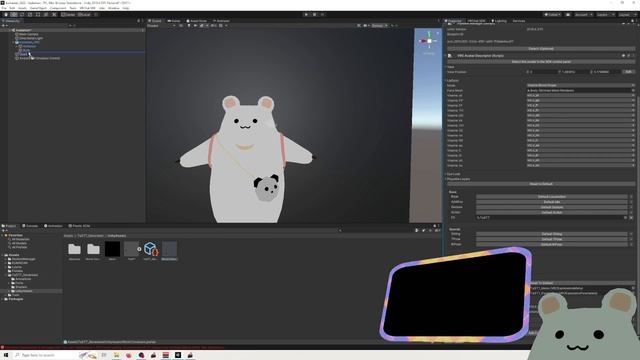This screenshot has width=640, height=360.
Task: Switch to the Asset Store tab
Action: tap(197, 21)
